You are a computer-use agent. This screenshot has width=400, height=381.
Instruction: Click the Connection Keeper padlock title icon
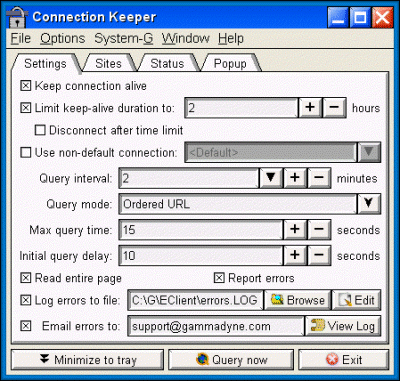coord(17,17)
